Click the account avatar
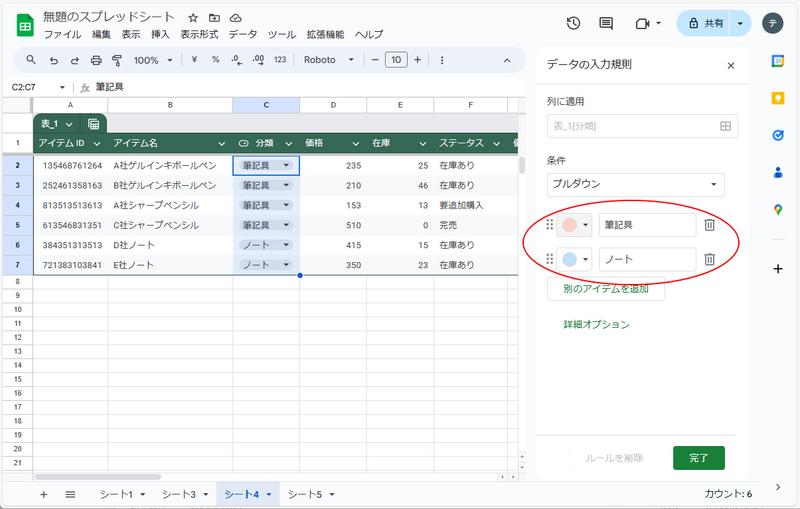 click(772, 23)
